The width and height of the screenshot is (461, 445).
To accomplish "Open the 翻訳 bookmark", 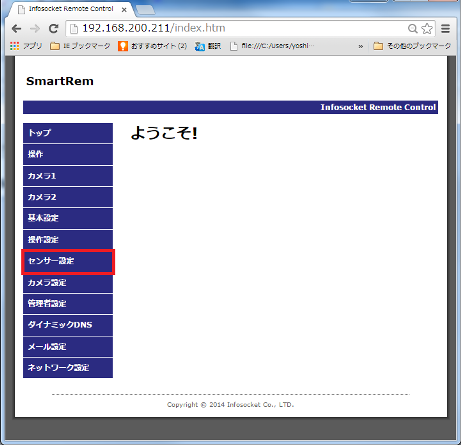I will tap(208, 46).
